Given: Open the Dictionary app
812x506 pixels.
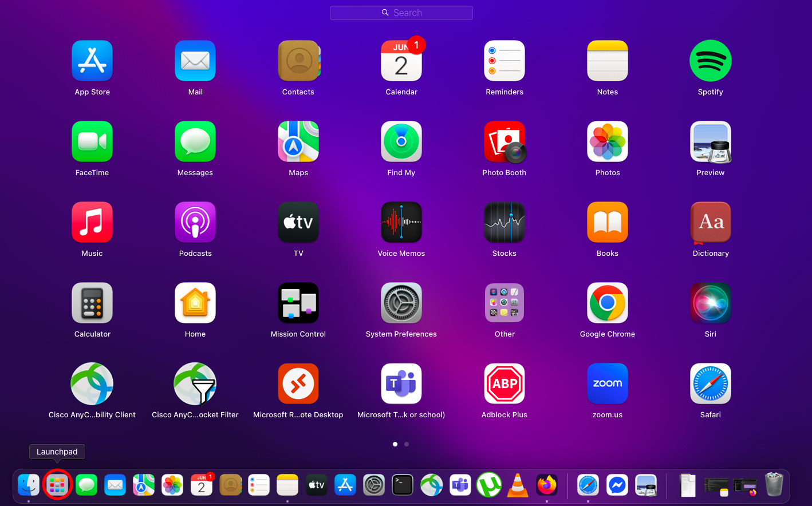Looking at the screenshot, I should click(710, 223).
